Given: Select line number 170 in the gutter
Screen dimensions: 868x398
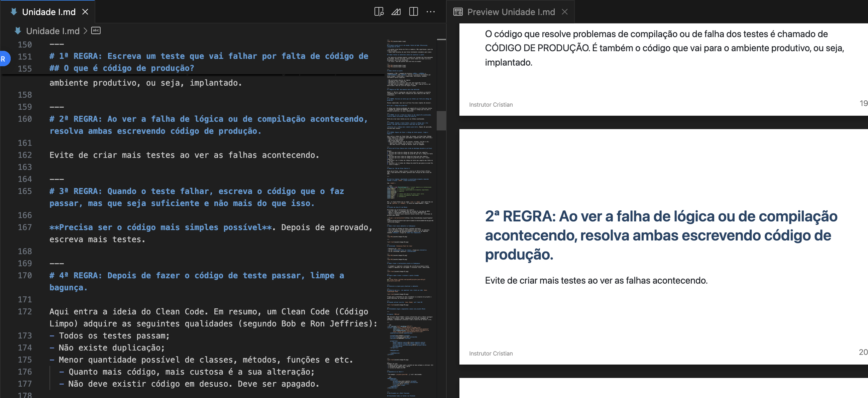Looking at the screenshot, I should tap(25, 275).
